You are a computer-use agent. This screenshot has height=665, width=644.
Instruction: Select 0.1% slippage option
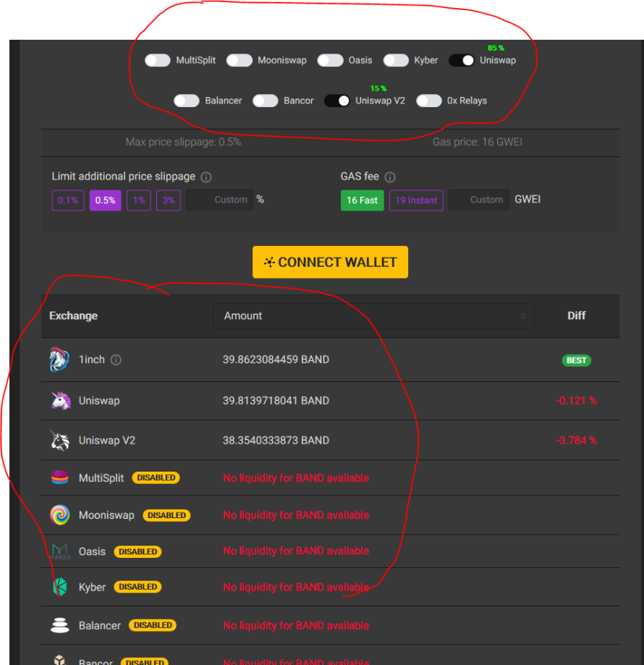tap(68, 200)
